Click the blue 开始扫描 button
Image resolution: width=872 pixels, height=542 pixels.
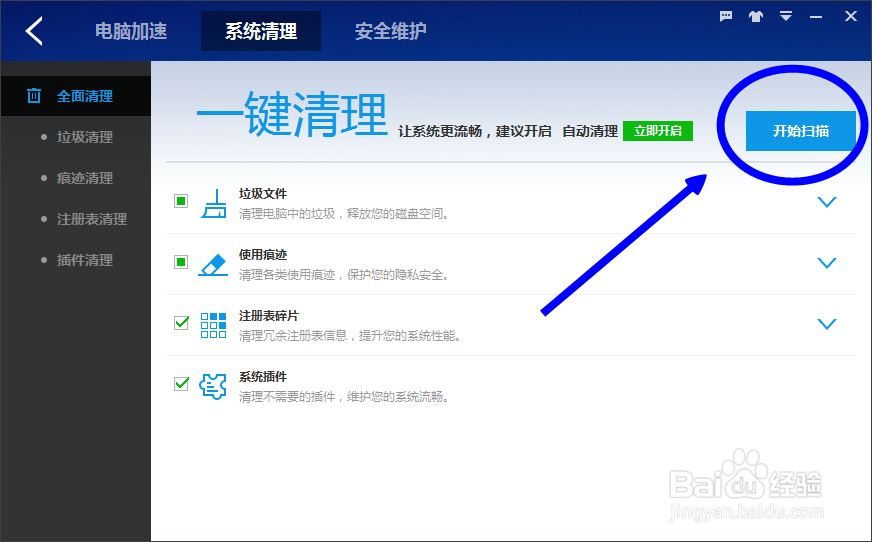800,131
